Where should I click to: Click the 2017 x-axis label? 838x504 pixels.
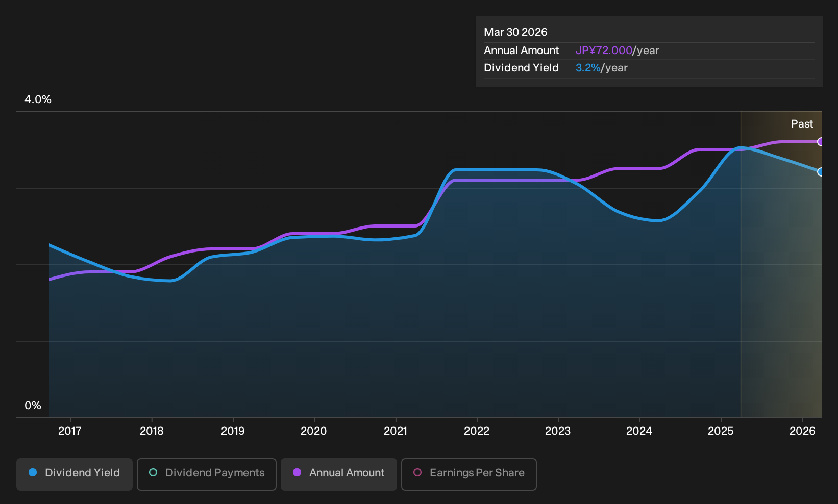tap(70, 431)
